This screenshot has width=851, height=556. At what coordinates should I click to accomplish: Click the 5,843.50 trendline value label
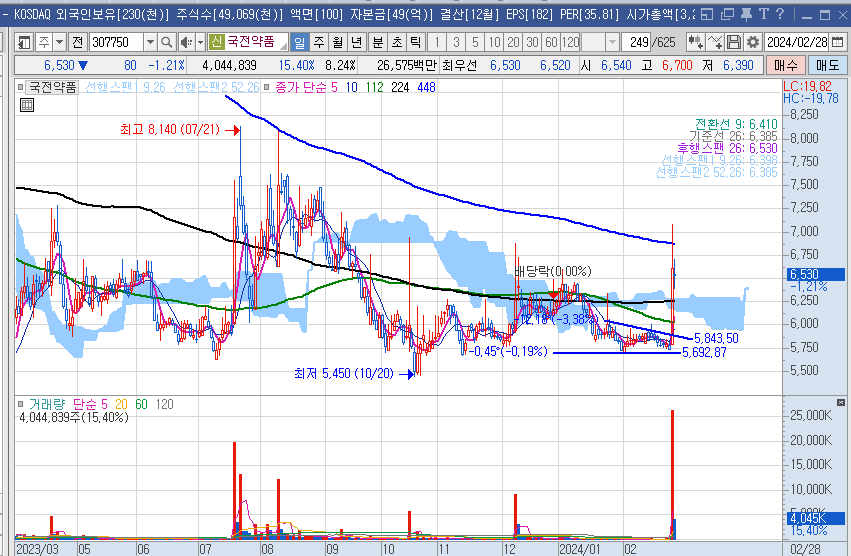tap(716, 338)
